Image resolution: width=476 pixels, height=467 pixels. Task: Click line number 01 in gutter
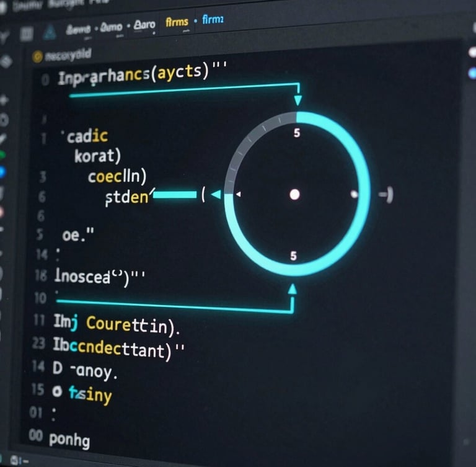[36, 412]
